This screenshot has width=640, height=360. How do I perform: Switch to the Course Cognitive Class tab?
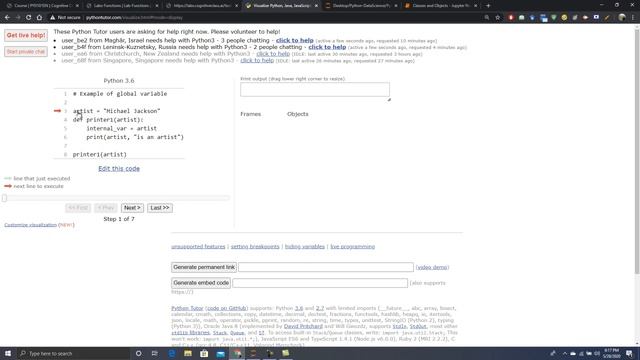[43, 6]
